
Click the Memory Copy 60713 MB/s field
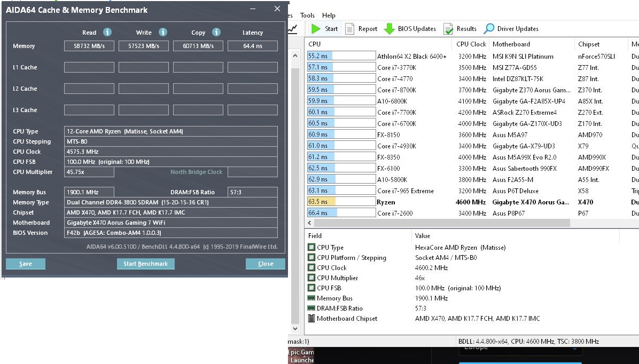[198, 46]
